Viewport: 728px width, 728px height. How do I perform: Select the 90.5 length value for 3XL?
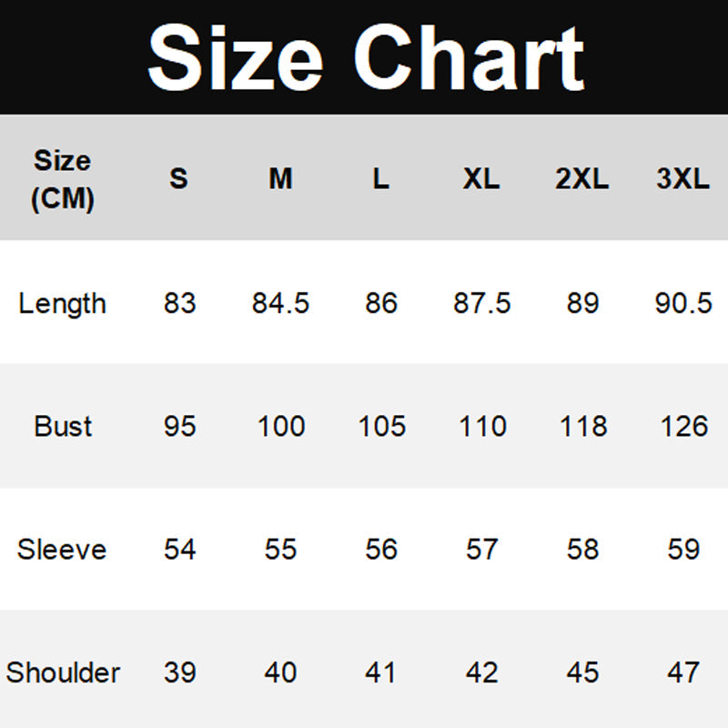683,303
